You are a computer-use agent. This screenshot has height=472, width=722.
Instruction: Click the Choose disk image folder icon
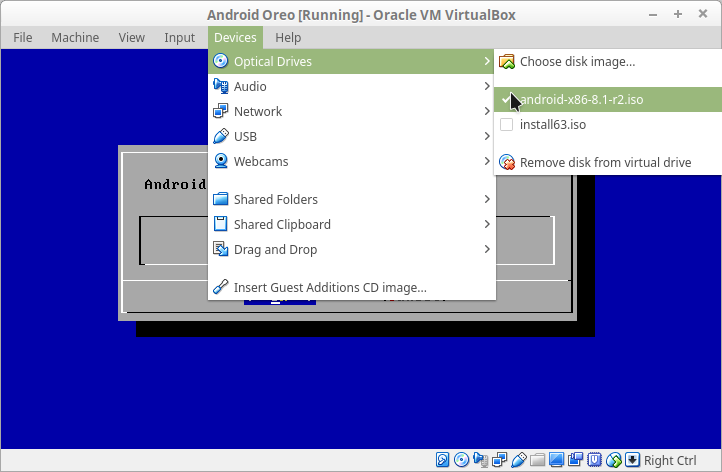click(507, 61)
